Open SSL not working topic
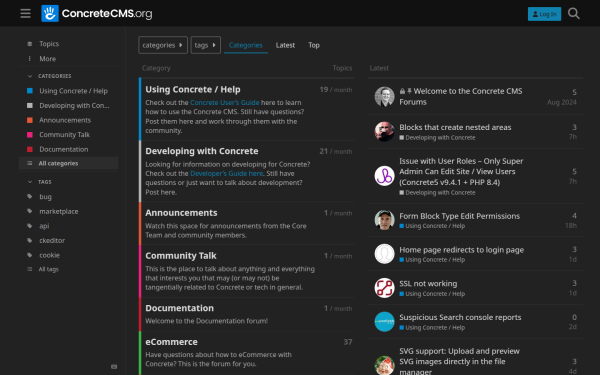This screenshot has width=600, height=375. [x=428, y=284]
